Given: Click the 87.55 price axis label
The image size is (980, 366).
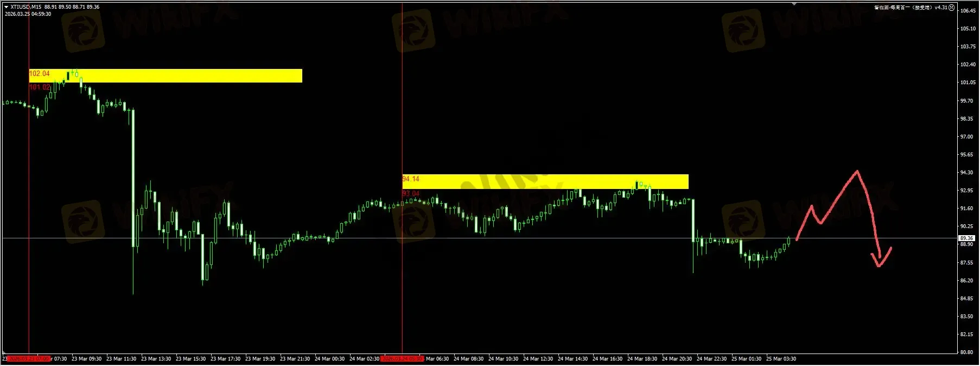Looking at the screenshot, I should [966, 263].
